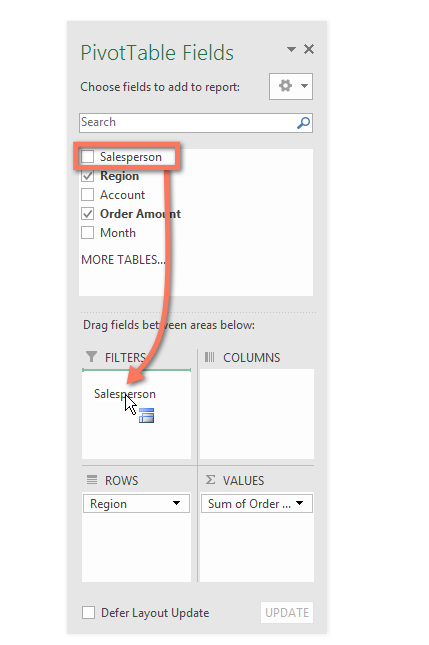Click the search magnifier icon
Screen dimensions: 429x645
pos(304,123)
